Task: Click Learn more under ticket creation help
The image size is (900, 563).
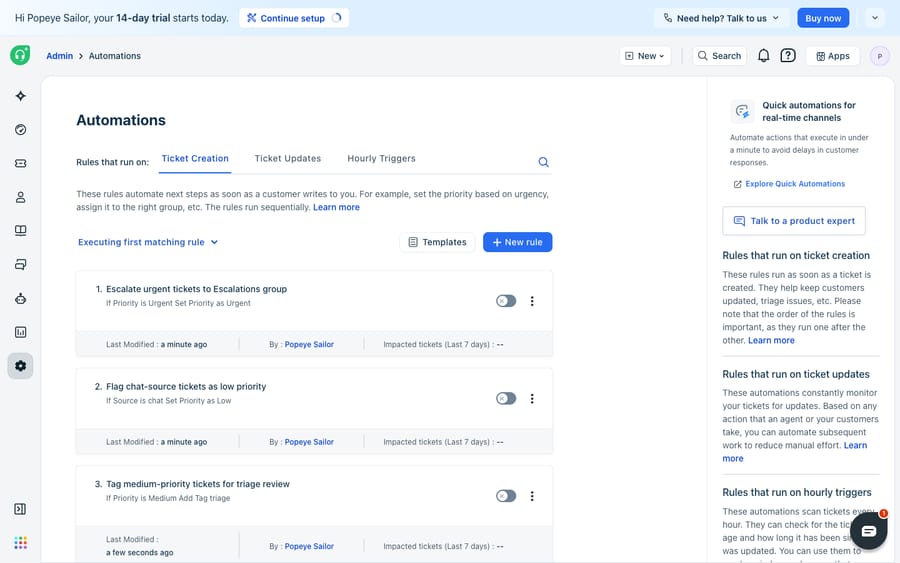Action: (x=771, y=341)
